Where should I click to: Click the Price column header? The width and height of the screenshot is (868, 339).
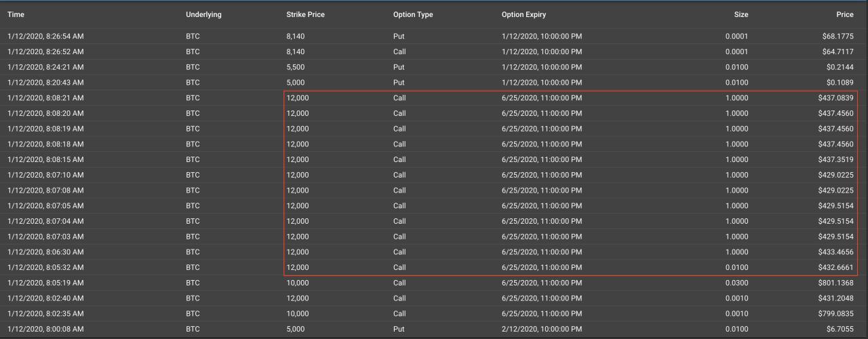click(845, 14)
